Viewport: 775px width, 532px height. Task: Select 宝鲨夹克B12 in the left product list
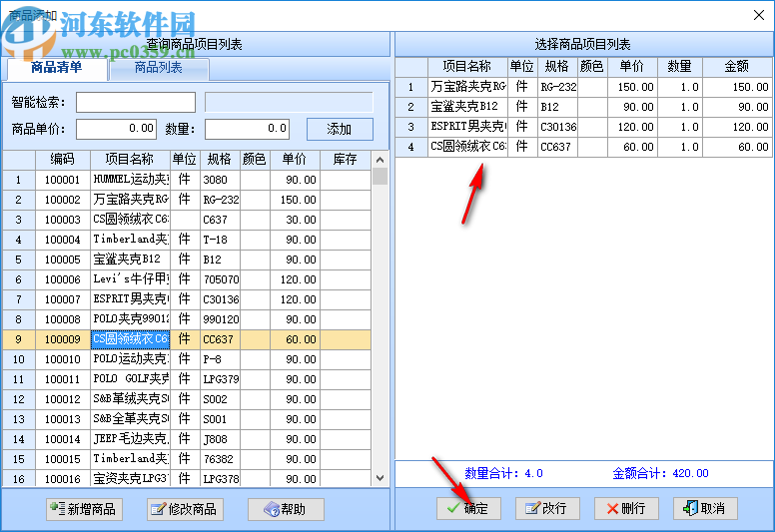click(187, 260)
